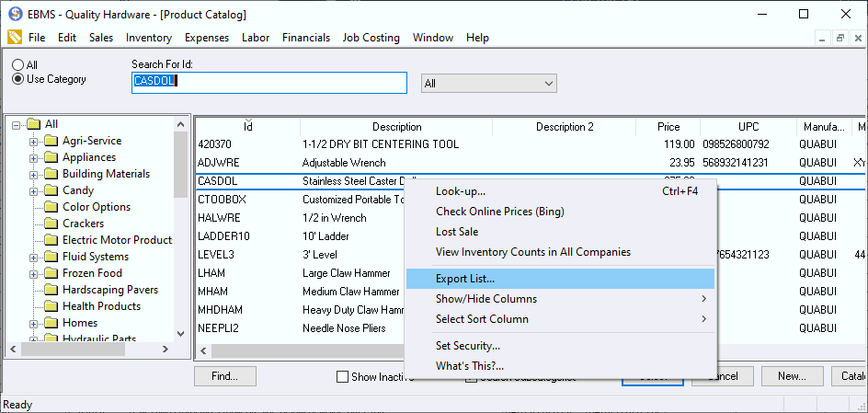Viewport: 868px width, 413px height.
Task: Expand the Homes category
Action: 33,324
